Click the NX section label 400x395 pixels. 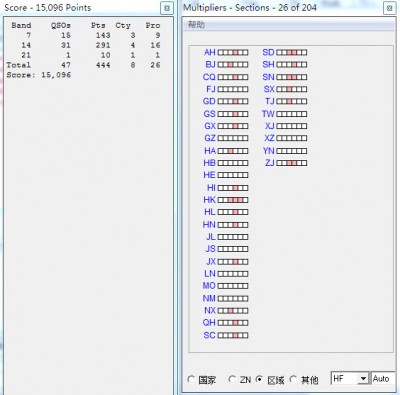pos(210,310)
